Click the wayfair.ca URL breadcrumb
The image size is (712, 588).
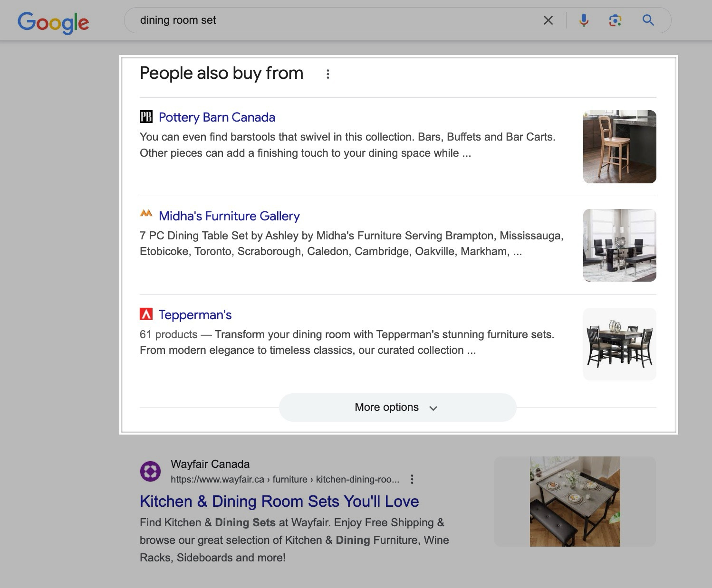285,480
